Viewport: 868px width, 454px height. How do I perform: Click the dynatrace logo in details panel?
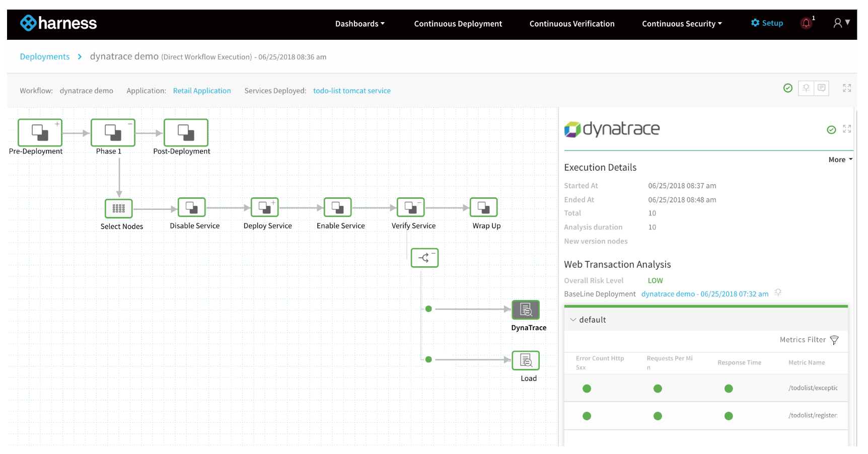pyautogui.click(x=612, y=129)
